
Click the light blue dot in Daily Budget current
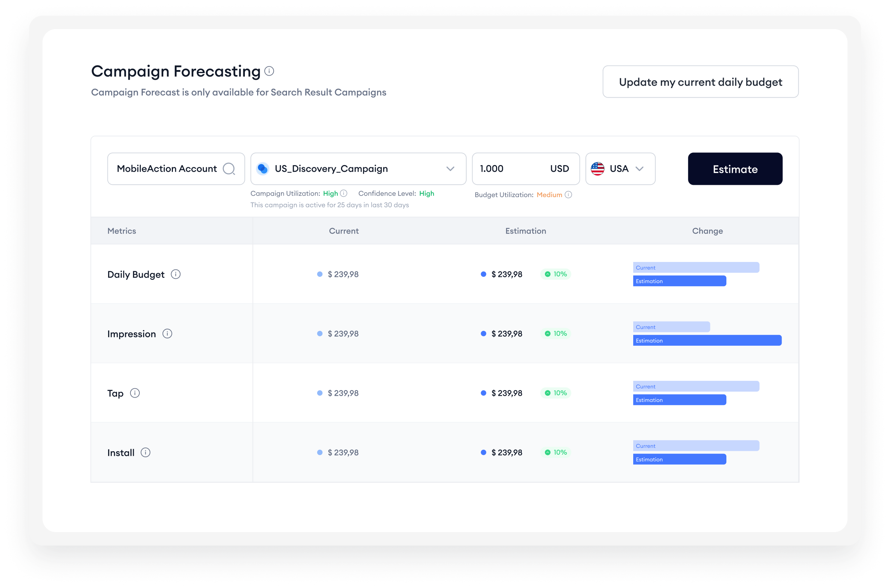click(320, 274)
